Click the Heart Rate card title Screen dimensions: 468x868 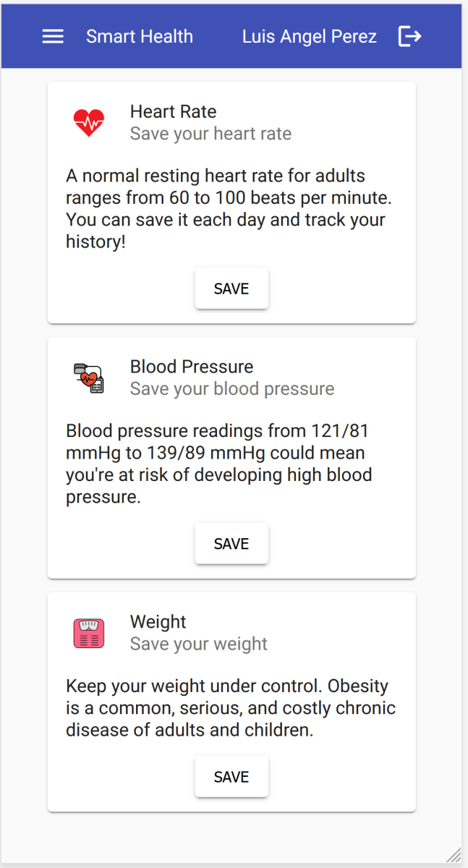[173, 111]
